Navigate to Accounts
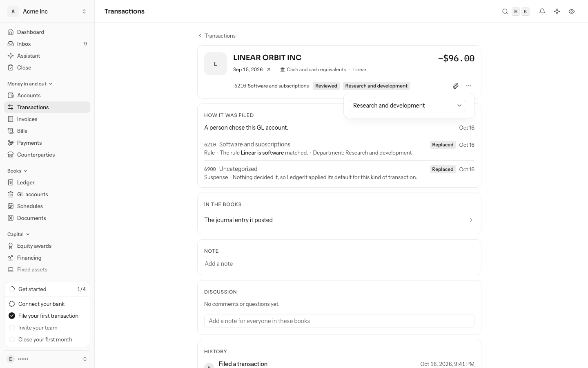This screenshot has width=588, height=368. pos(47,95)
